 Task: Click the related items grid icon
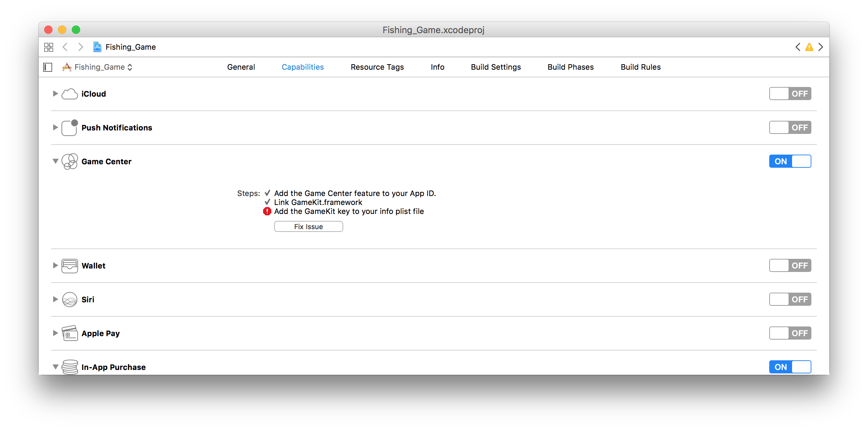tap(49, 47)
